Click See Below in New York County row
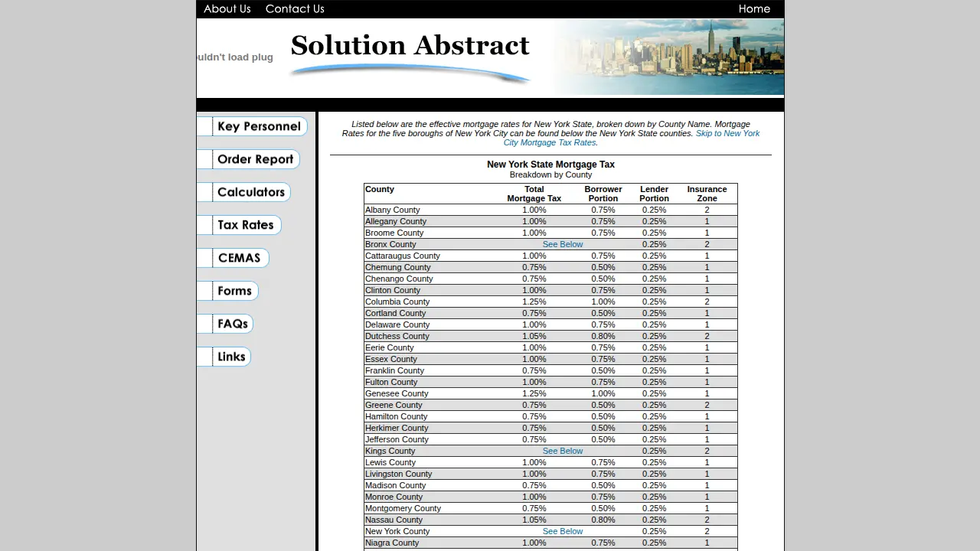 pyautogui.click(x=563, y=531)
